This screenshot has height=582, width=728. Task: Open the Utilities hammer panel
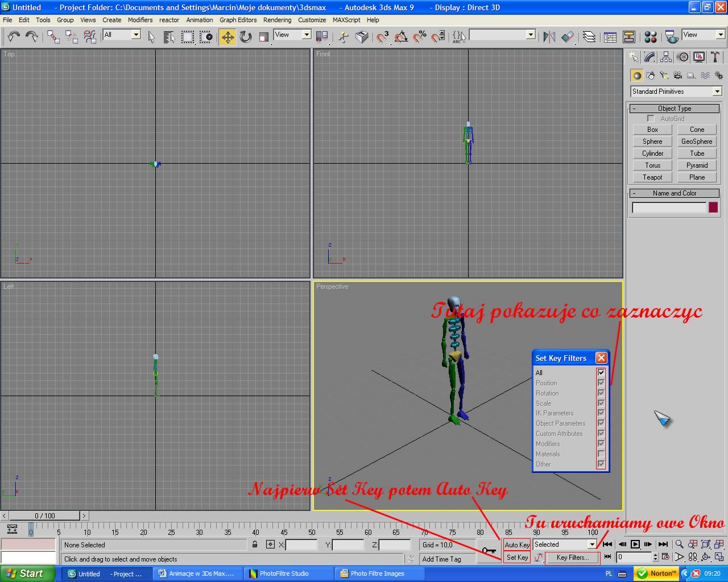[715, 57]
